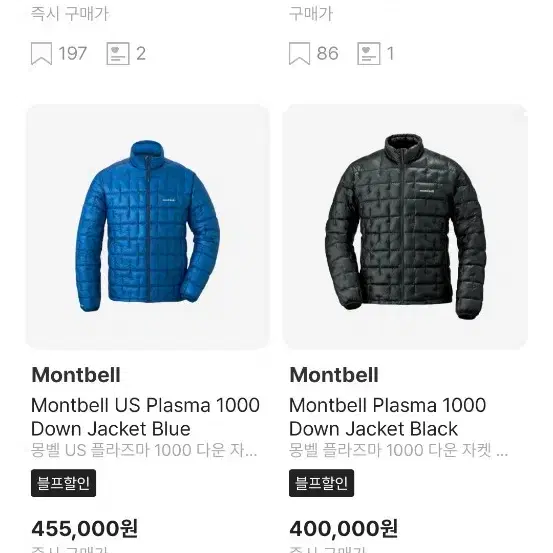
Task: Tap 블프할인 badge under black jacket
Action: coord(321,483)
